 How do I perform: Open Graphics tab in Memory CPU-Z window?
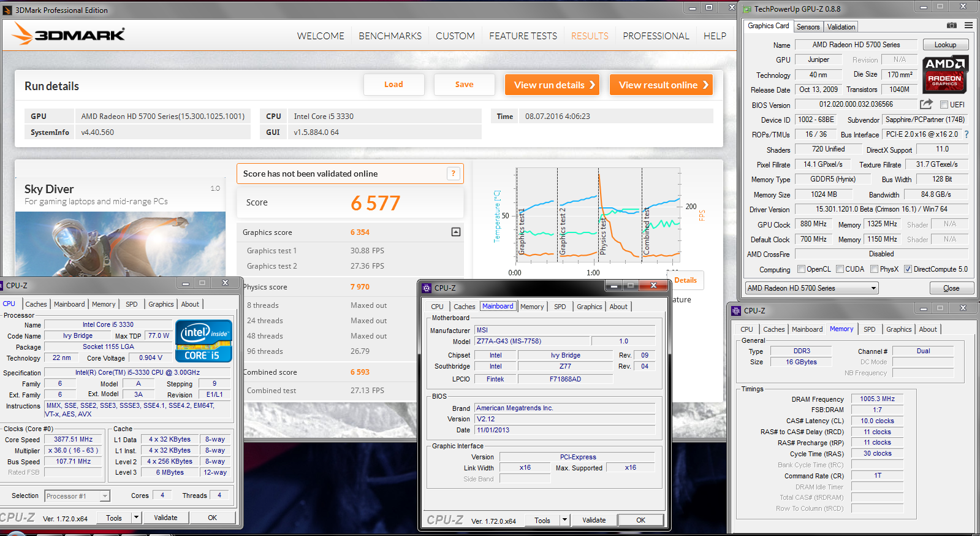[898, 329]
